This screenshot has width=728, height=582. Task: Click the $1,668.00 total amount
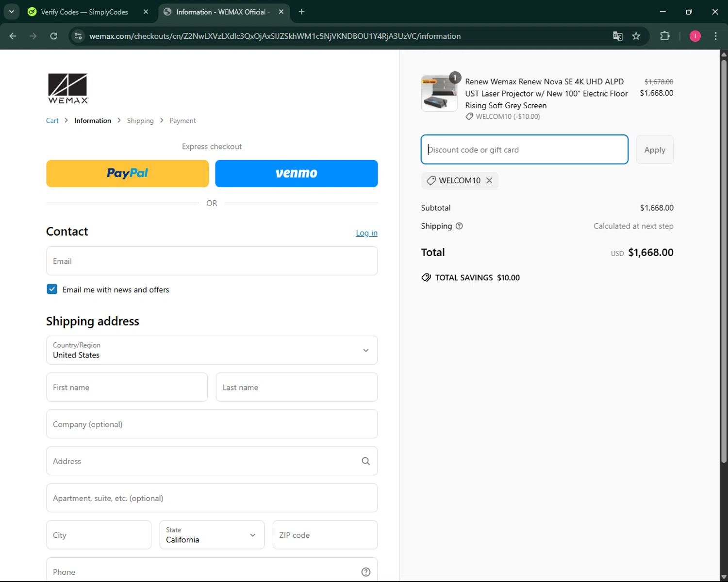(x=651, y=252)
